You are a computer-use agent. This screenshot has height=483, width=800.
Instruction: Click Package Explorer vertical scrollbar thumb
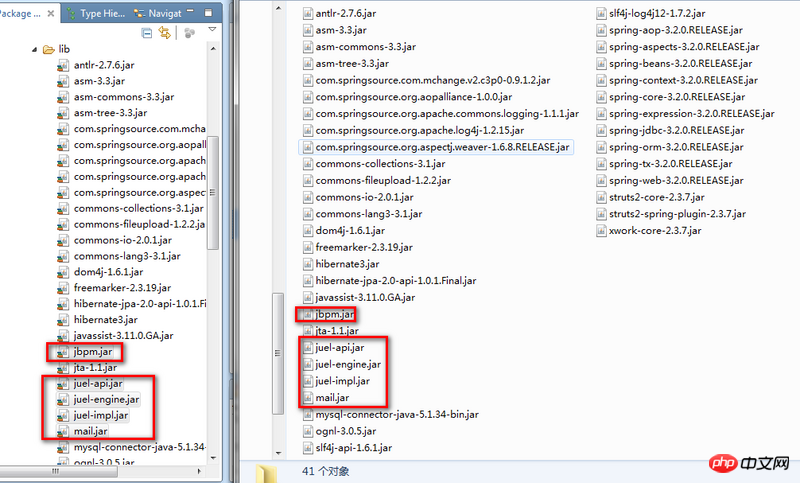tap(213, 193)
